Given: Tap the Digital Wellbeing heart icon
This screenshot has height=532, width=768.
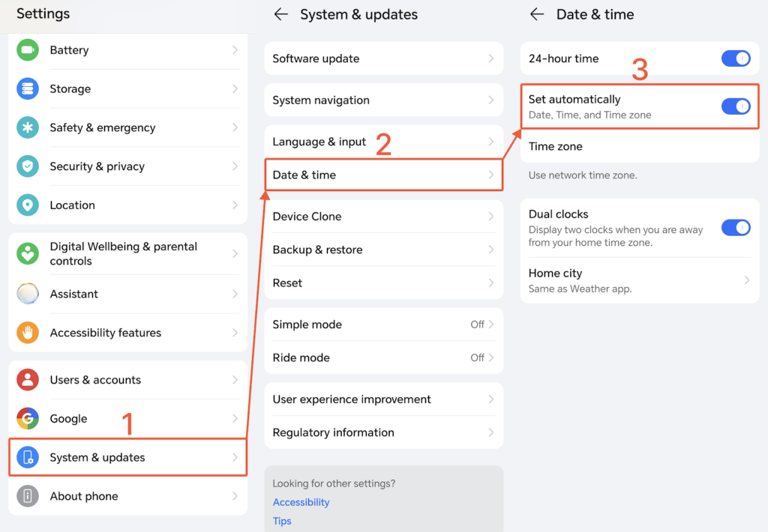Looking at the screenshot, I should tap(28, 253).
